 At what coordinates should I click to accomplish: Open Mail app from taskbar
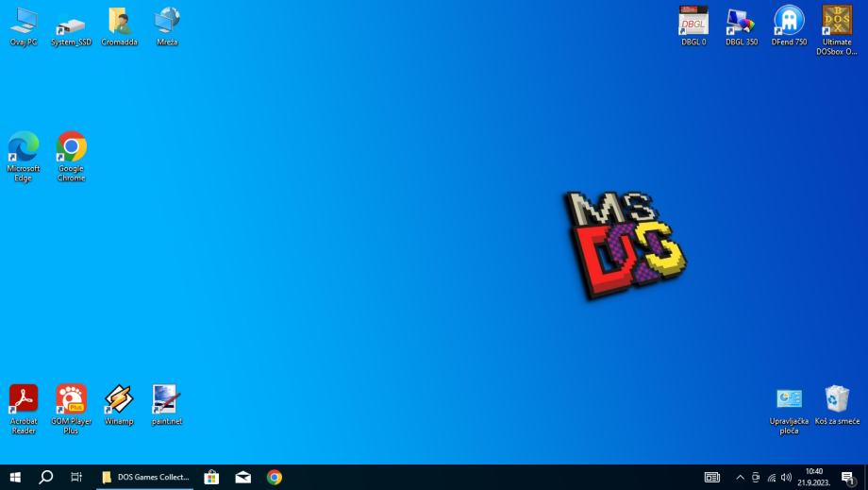coord(243,478)
